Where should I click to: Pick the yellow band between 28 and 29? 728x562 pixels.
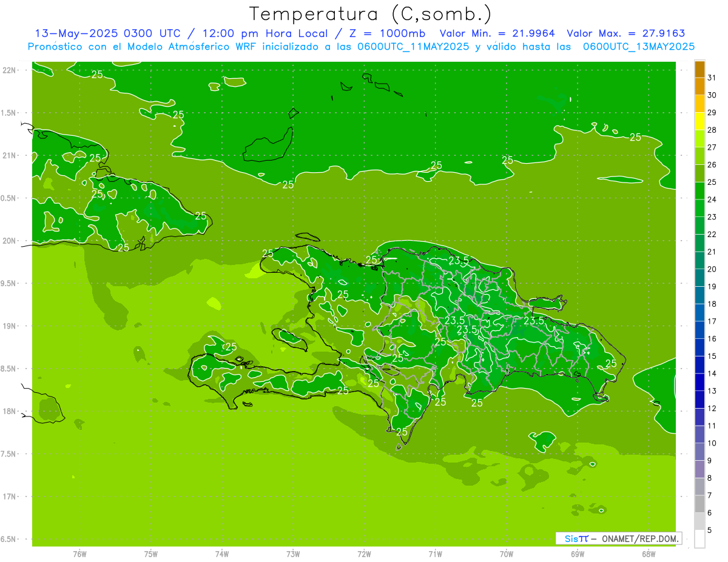[x=699, y=121]
